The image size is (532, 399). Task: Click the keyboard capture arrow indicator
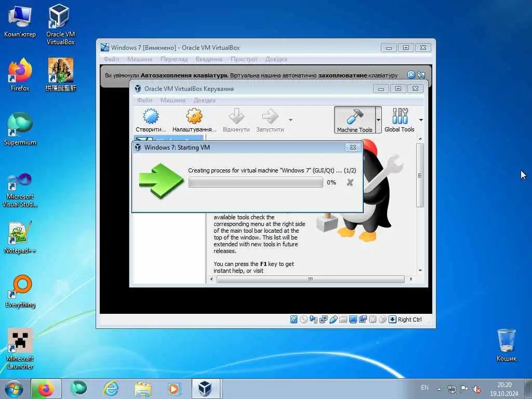coord(392,320)
